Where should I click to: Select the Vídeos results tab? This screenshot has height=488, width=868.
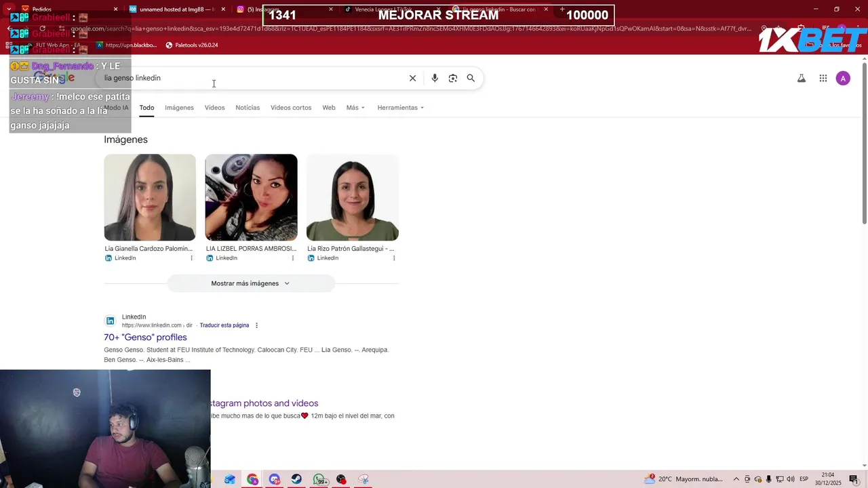coord(214,108)
